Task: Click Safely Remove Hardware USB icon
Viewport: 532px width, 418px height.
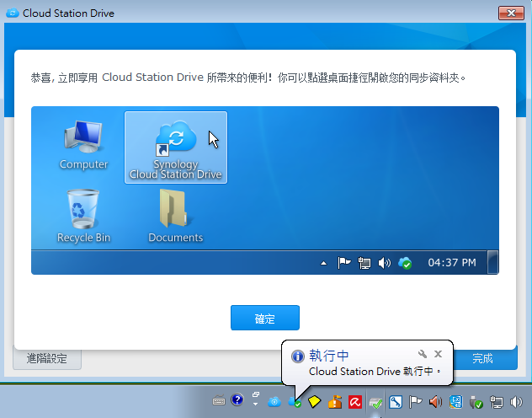Action: tap(476, 403)
